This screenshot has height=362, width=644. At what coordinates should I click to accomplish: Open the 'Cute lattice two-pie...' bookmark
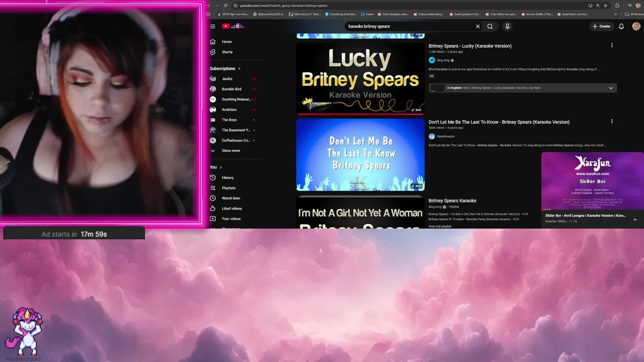pos(501,14)
